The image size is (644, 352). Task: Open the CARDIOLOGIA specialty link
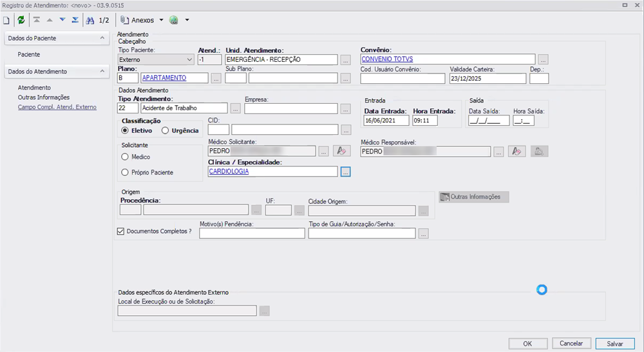click(x=229, y=171)
